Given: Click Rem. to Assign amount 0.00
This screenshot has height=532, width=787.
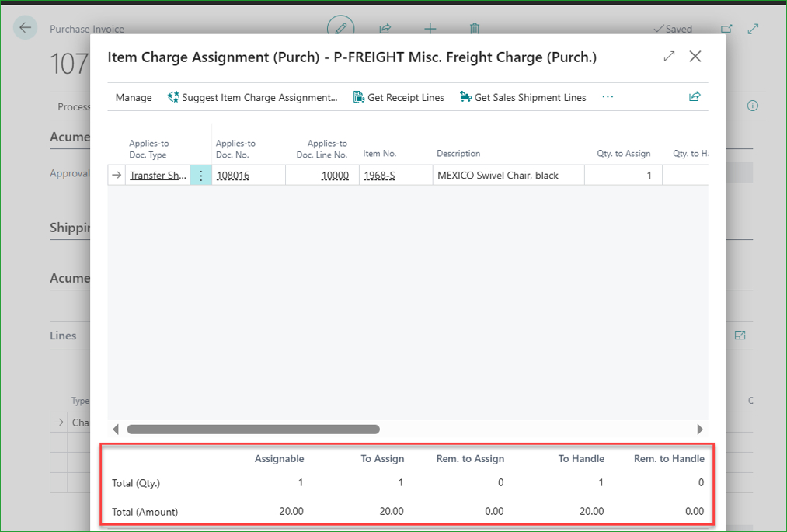Looking at the screenshot, I should pyautogui.click(x=494, y=511).
